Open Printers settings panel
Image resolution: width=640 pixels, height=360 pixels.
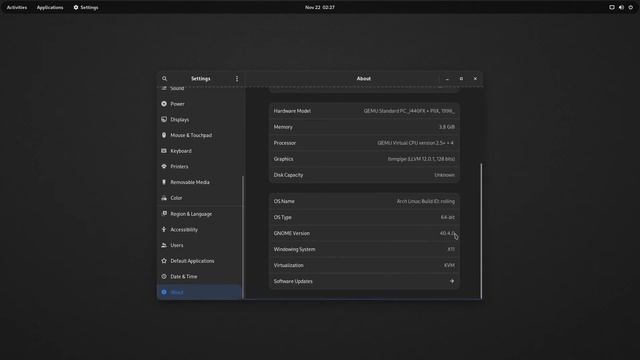[x=200, y=167]
